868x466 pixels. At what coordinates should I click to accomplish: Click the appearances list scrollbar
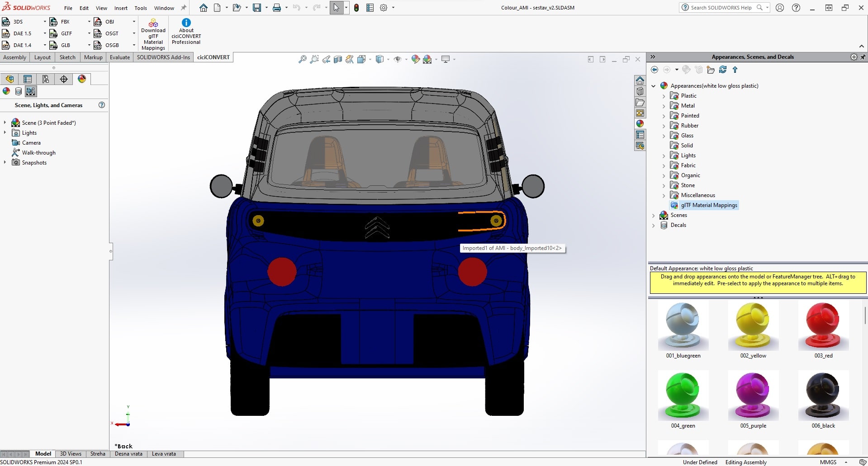coord(865,315)
